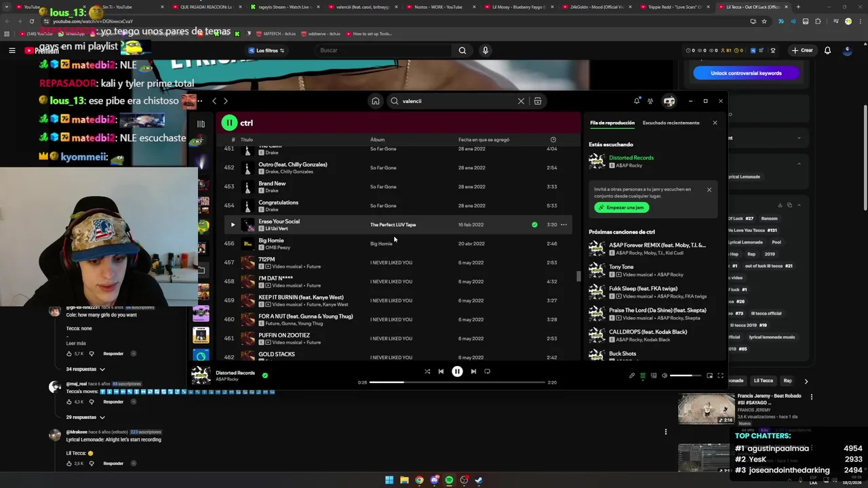Click the YouTube Crear button
The width and height of the screenshot is (868, 488).
tap(802, 50)
